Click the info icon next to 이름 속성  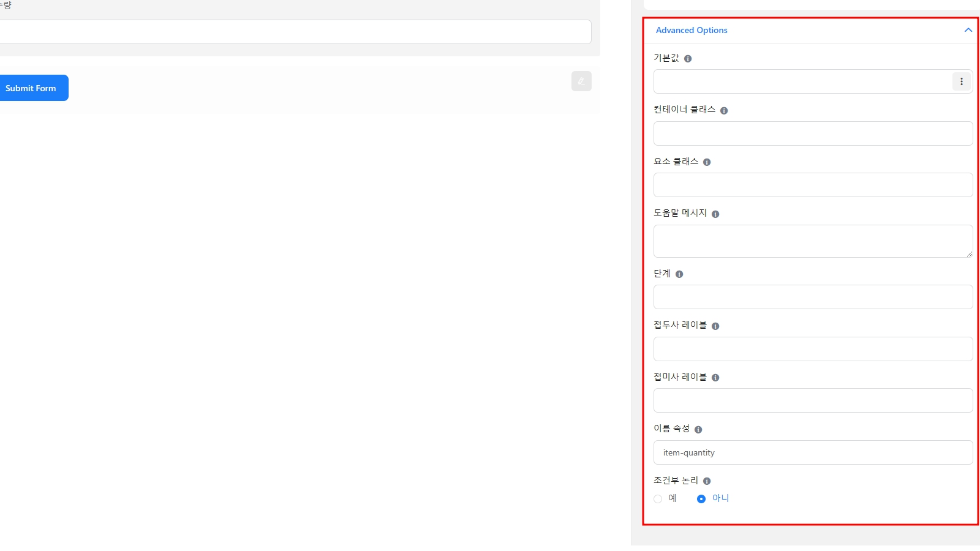(x=698, y=430)
